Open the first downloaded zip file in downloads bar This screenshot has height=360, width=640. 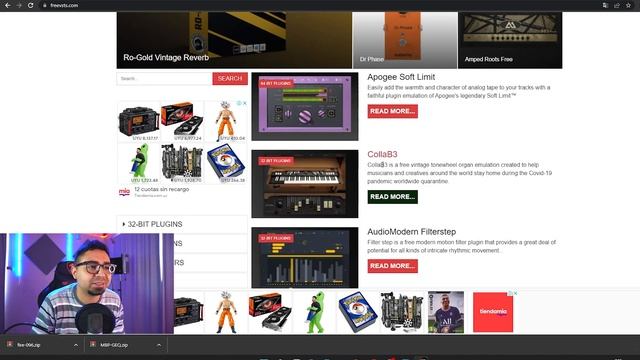pyautogui.click(x=29, y=345)
